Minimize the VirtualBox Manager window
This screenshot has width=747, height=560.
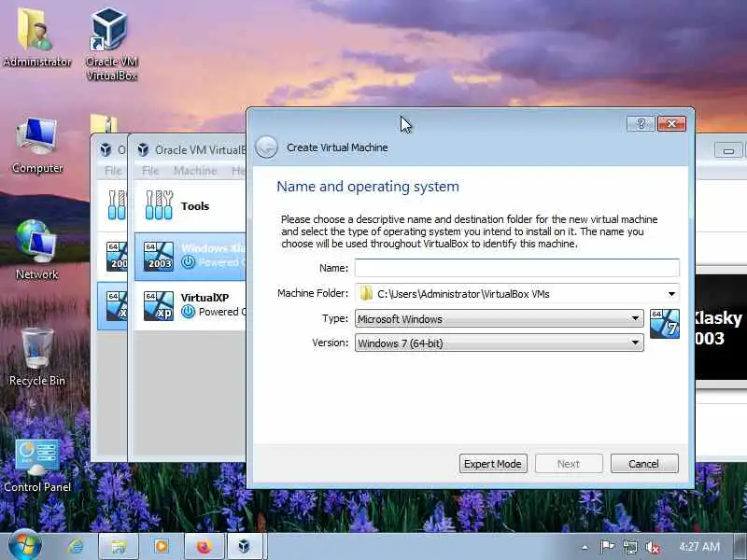728,151
